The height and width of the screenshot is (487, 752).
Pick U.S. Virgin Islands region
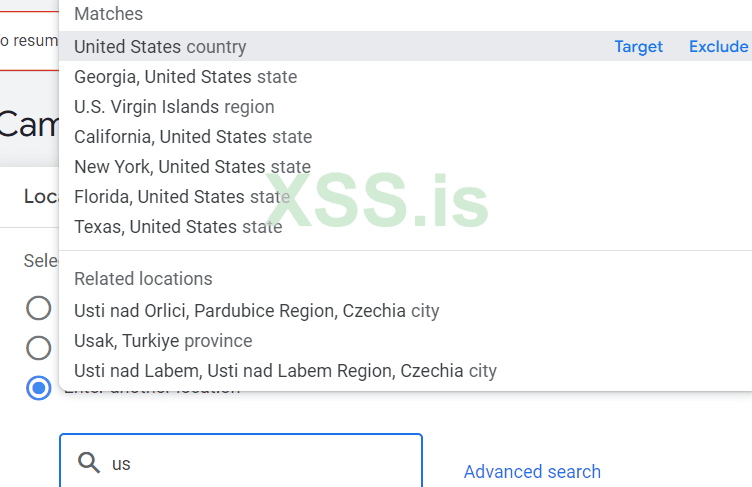pos(174,107)
